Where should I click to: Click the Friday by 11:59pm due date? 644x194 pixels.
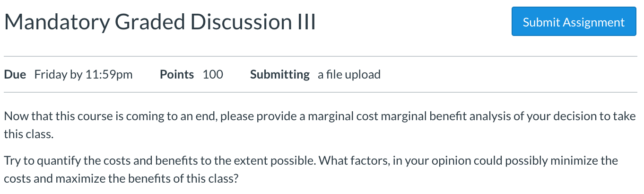click(x=84, y=74)
